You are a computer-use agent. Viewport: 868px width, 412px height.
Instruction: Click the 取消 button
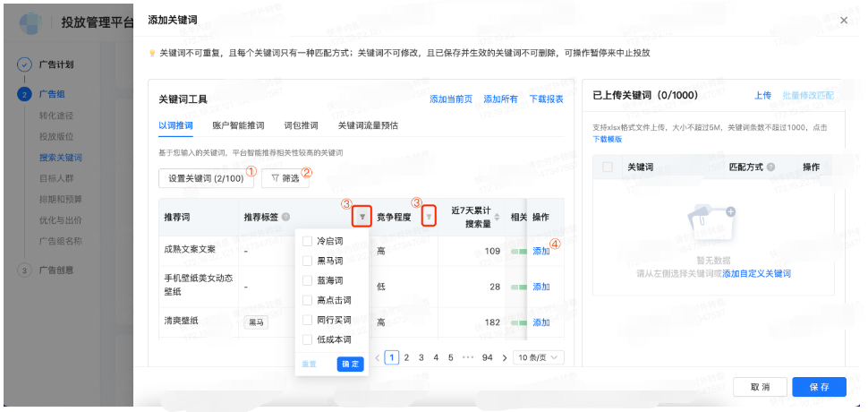760,387
